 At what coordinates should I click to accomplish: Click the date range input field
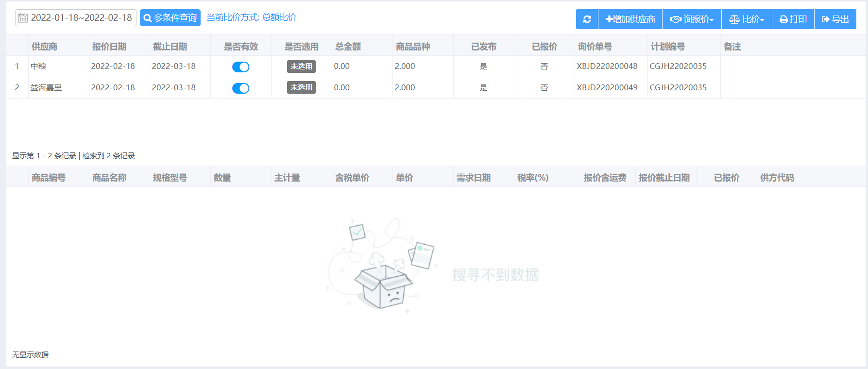click(76, 18)
